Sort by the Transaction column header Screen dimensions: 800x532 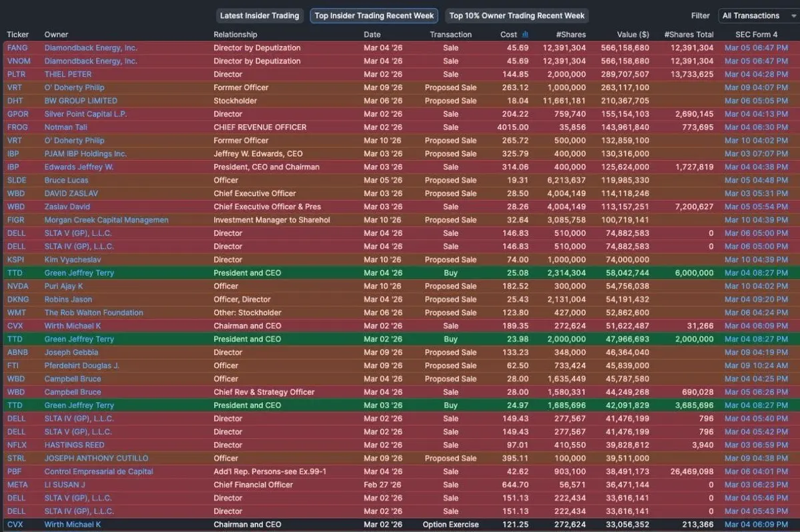pos(450,35)
